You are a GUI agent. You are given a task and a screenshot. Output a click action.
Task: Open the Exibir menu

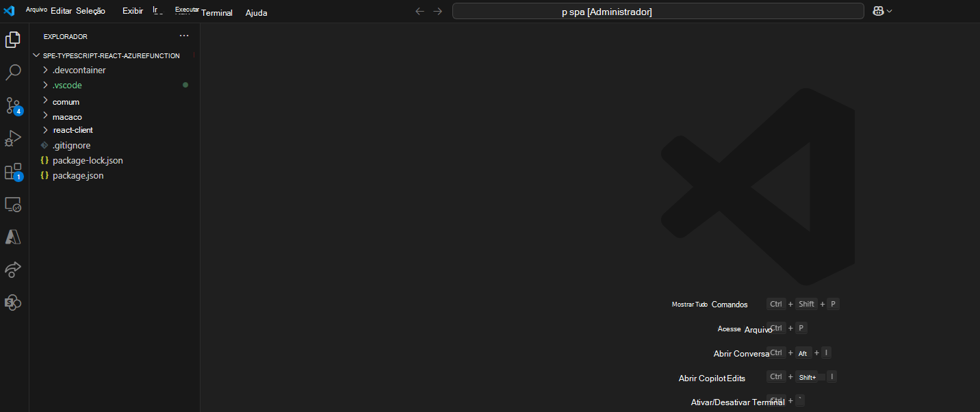click(133, 11)
